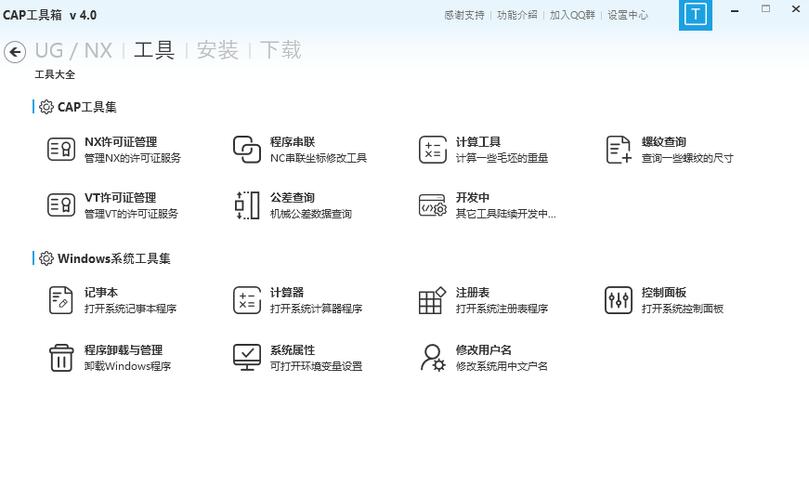Open 控制面板 control panel icon
Screen dimensions: 809x500
(x=618, y=300)
